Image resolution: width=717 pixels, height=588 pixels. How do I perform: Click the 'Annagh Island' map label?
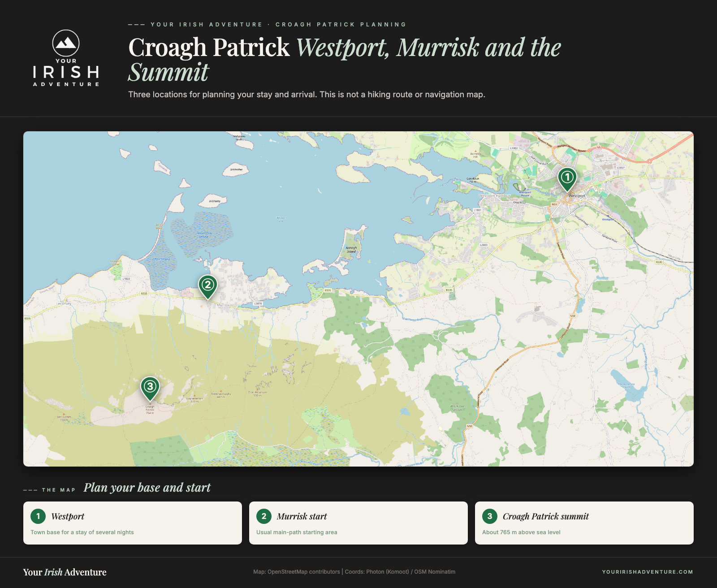(x=351, y=250)
